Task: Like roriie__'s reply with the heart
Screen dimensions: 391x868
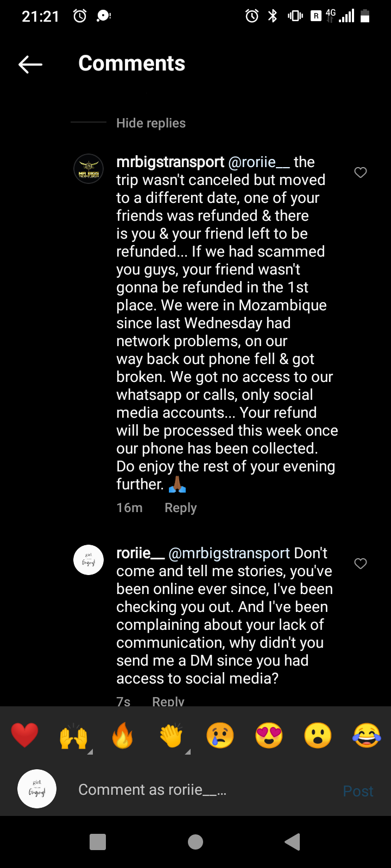Action: pos(361,564)
